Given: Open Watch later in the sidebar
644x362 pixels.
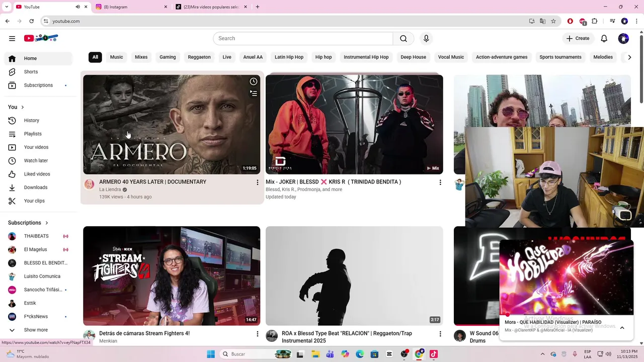Looking at the screenshot, I should 38,161.
